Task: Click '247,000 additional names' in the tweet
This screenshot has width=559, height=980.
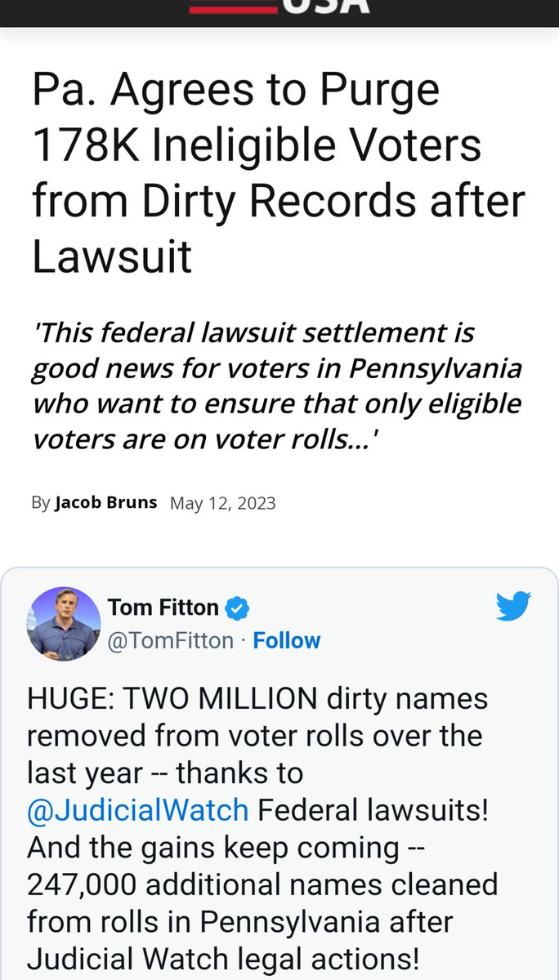Action: pyautogui.click(x=262, y=884)
